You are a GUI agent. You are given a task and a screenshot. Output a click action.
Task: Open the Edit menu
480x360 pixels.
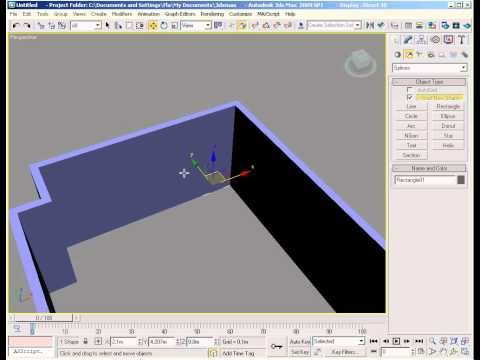(x=27, y=14)
